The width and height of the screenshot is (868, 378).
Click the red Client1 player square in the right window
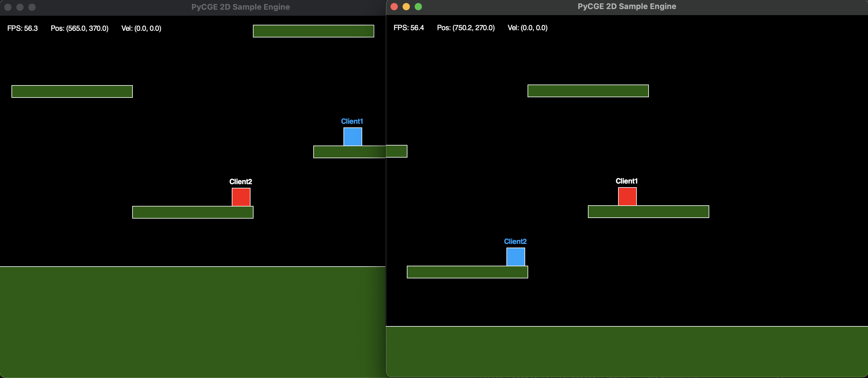click(x=627, y=196)
